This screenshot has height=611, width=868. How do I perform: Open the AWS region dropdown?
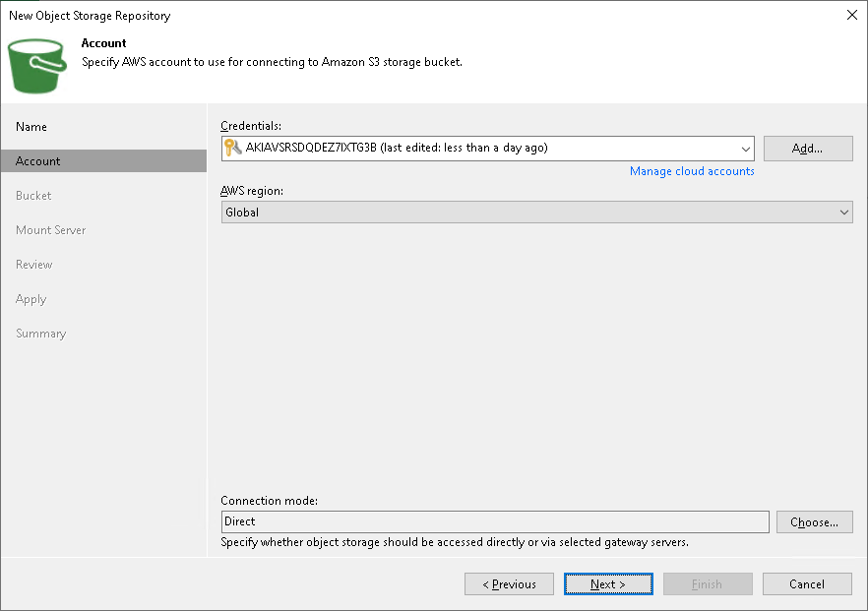(843, 212)
